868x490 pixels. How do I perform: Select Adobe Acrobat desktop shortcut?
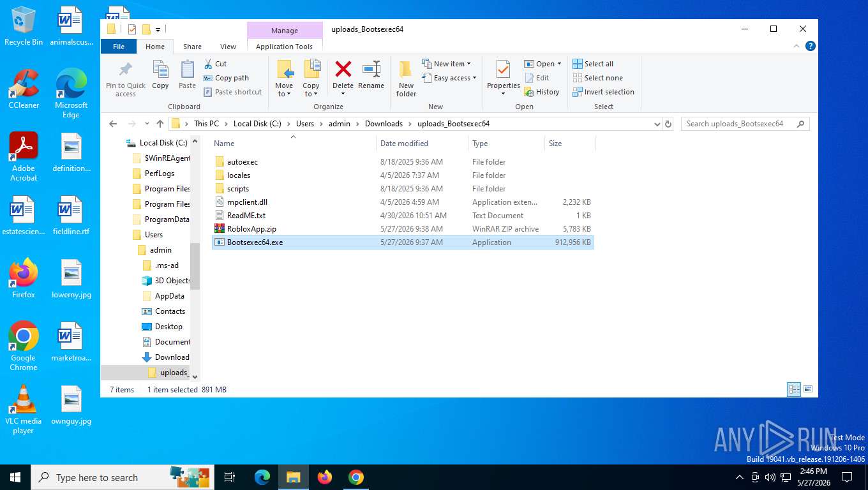point(24,157)
